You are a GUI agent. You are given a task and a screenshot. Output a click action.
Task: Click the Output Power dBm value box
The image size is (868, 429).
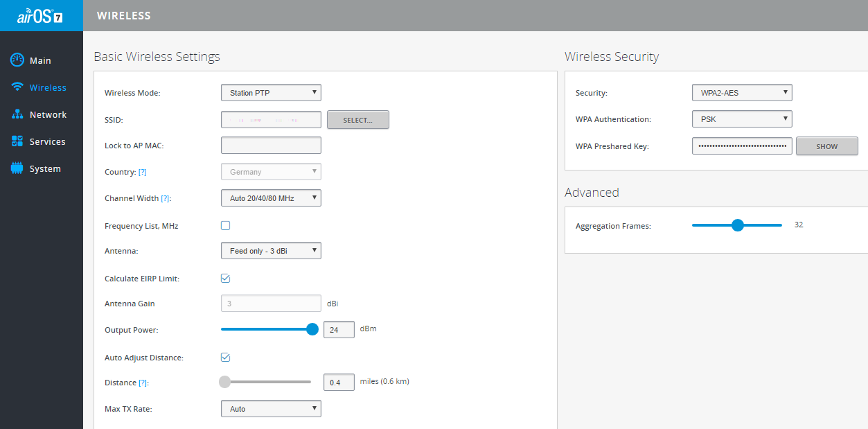[339, 330]
